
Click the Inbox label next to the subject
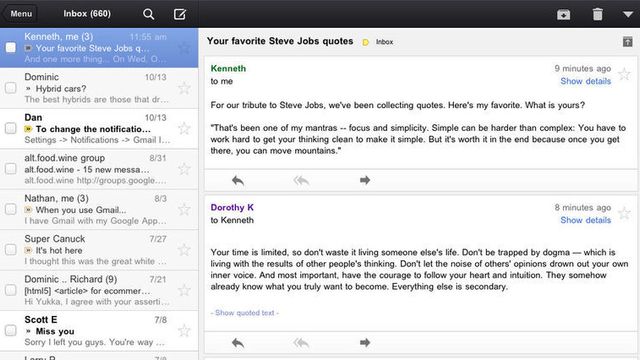click(384, 42)
